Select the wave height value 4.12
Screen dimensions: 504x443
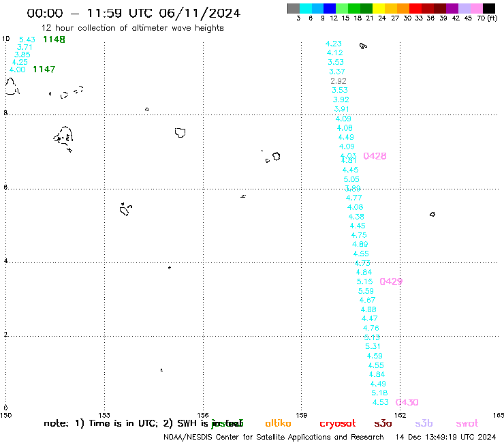coord(334,52)
